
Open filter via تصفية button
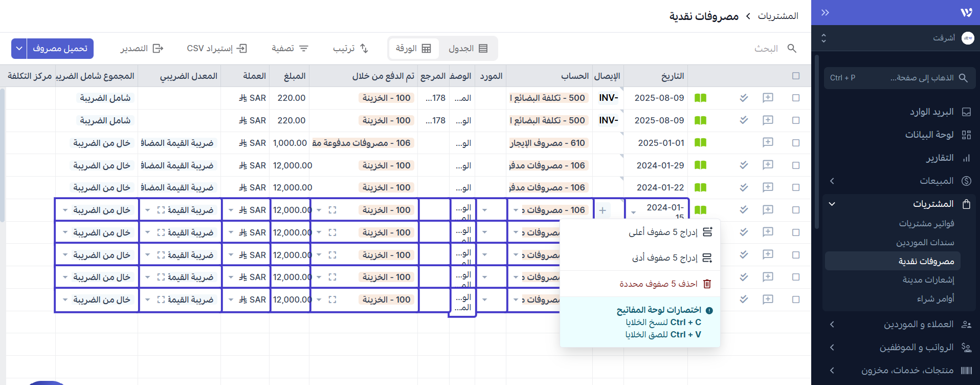(x=290, y=48)
